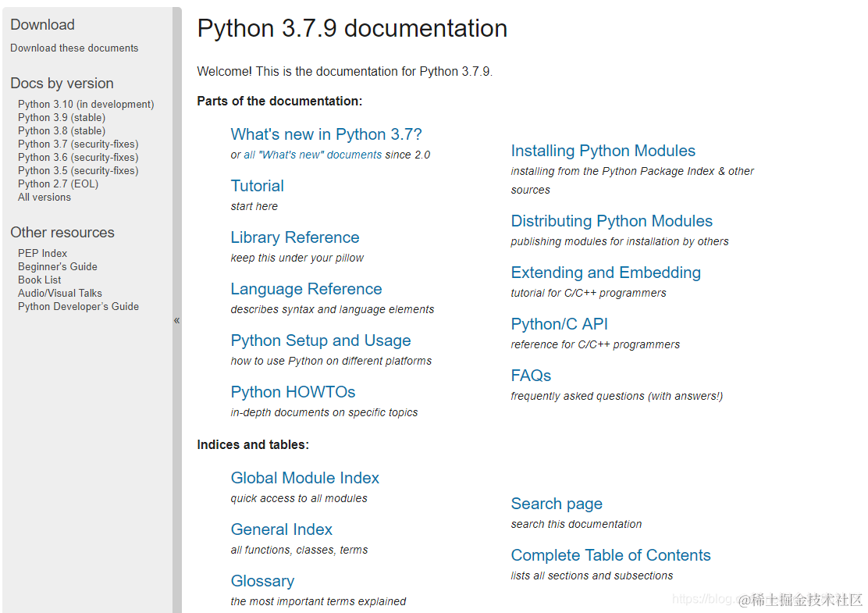Open Download these documents link
The height and width of the screenshot is (613, 868).
(74, 48)
